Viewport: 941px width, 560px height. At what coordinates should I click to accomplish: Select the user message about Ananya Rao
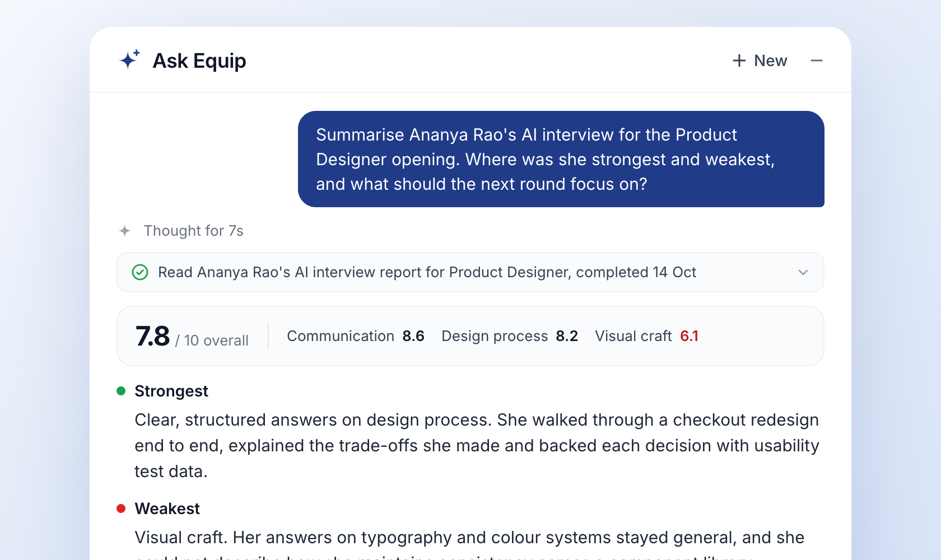561,159
